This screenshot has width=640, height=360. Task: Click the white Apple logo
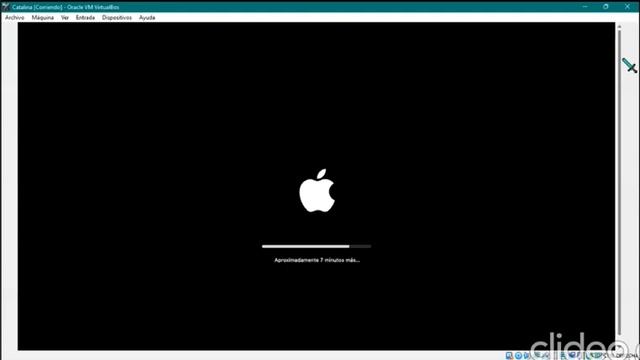317,191
